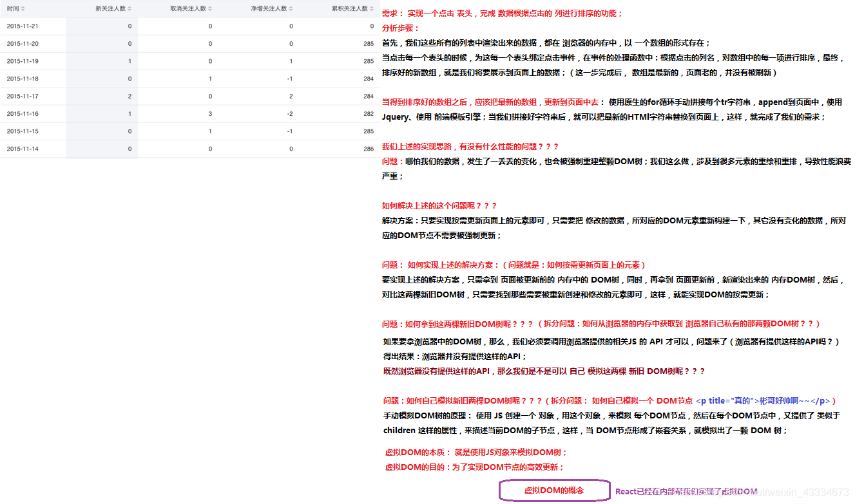
Task: Click the red heading 分析步骤：
Action: pyautogui.click(x=401, y=28)
